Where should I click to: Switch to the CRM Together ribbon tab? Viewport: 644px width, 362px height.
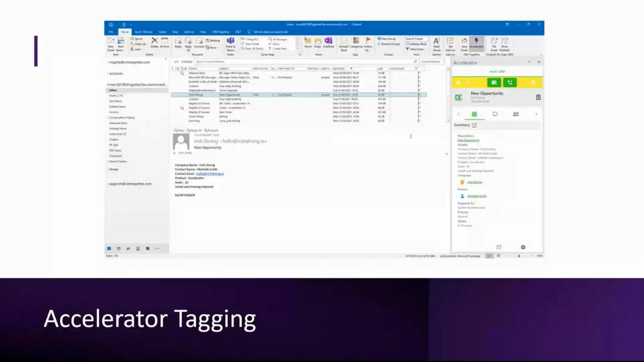coord(220,32)
